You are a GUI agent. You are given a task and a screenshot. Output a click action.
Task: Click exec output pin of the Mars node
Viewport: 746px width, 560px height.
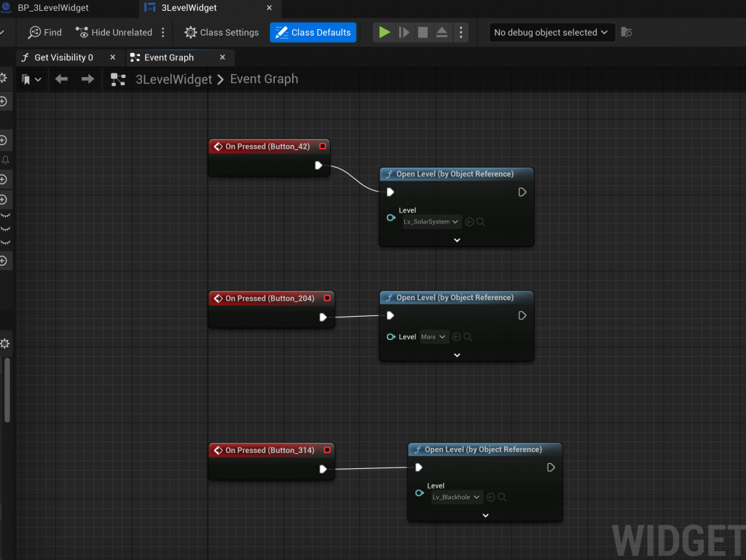(522, 315)
